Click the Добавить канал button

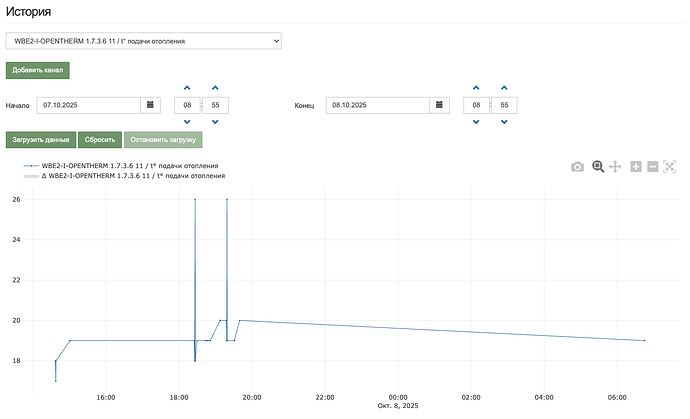(37, 71)
